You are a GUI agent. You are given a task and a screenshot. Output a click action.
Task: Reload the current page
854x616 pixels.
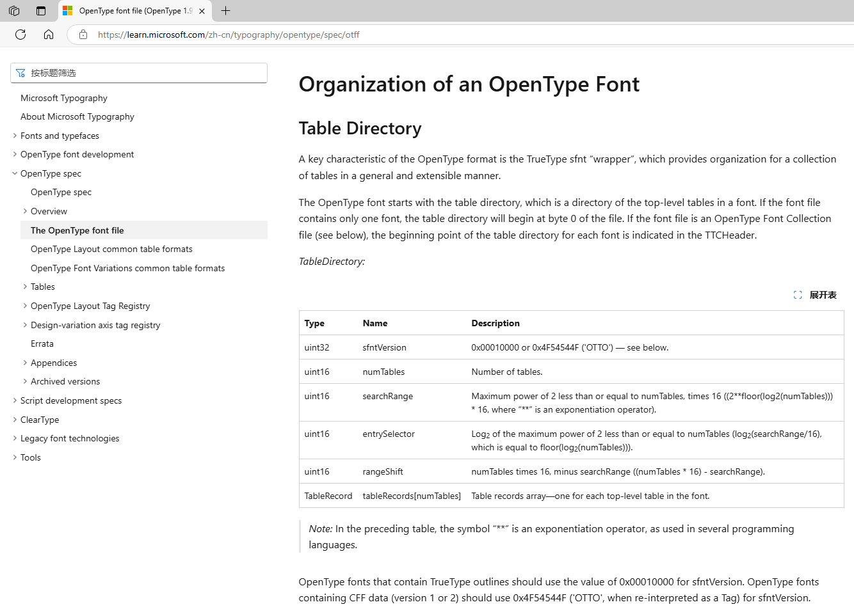click(20, 35)
